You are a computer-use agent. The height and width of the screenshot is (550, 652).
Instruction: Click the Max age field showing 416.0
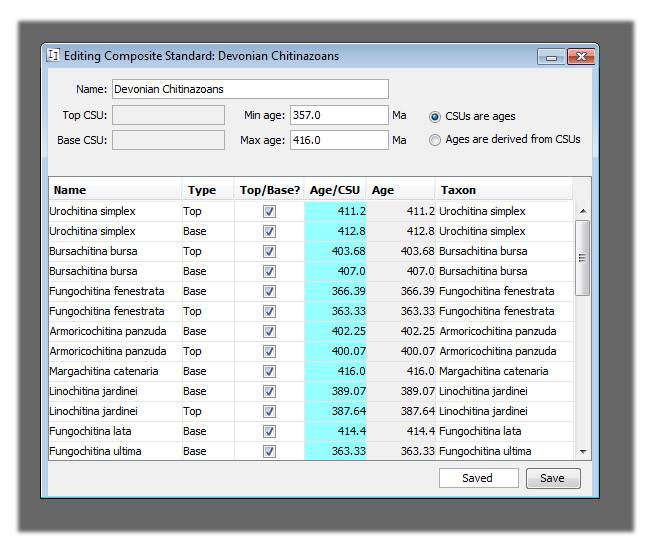tap(339, 140)
